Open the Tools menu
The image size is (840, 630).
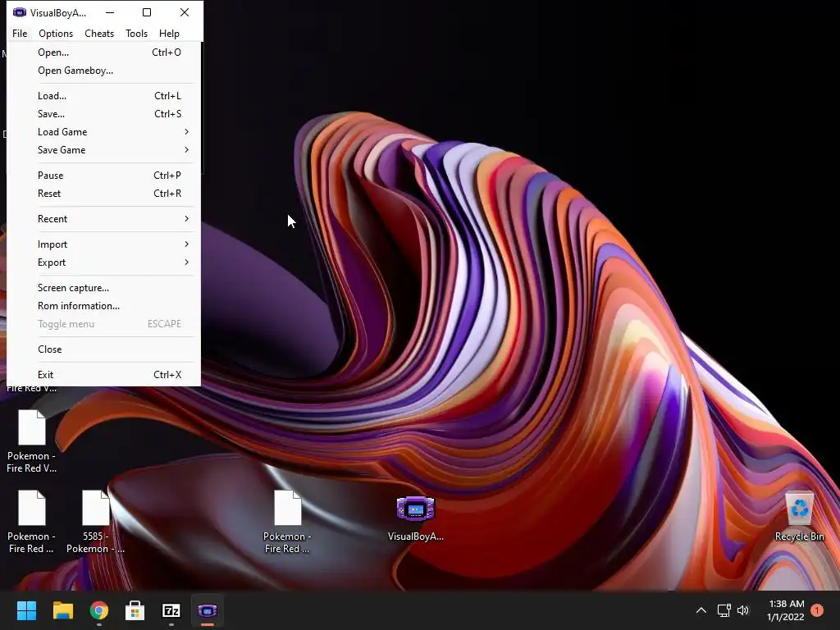(137, 33)
